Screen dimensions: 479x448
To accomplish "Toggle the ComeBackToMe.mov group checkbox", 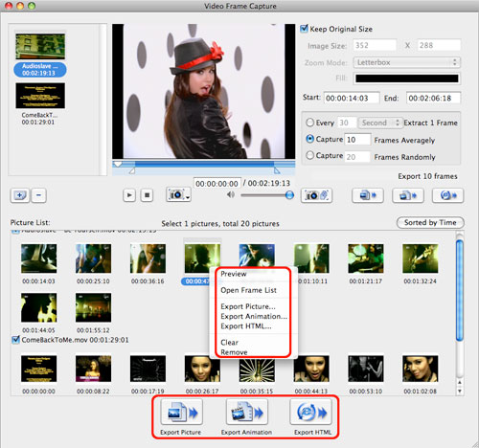I will point(15,340).
